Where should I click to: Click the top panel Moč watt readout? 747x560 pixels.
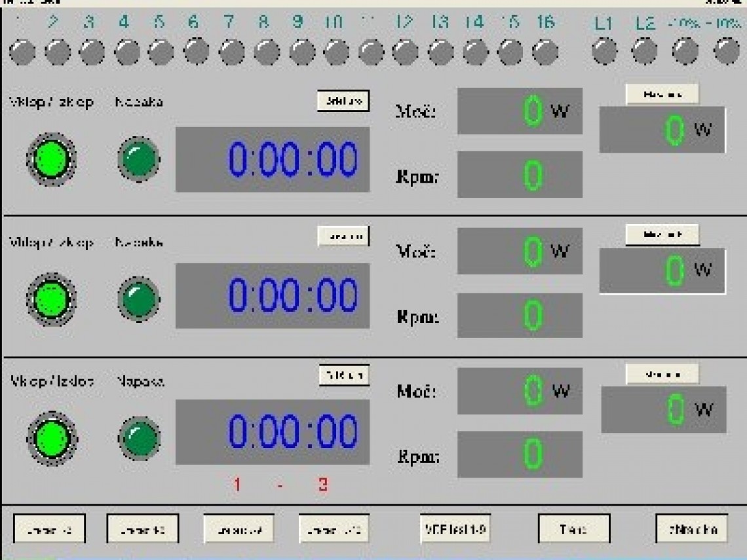pyautogui.click(x=520, y=111)
